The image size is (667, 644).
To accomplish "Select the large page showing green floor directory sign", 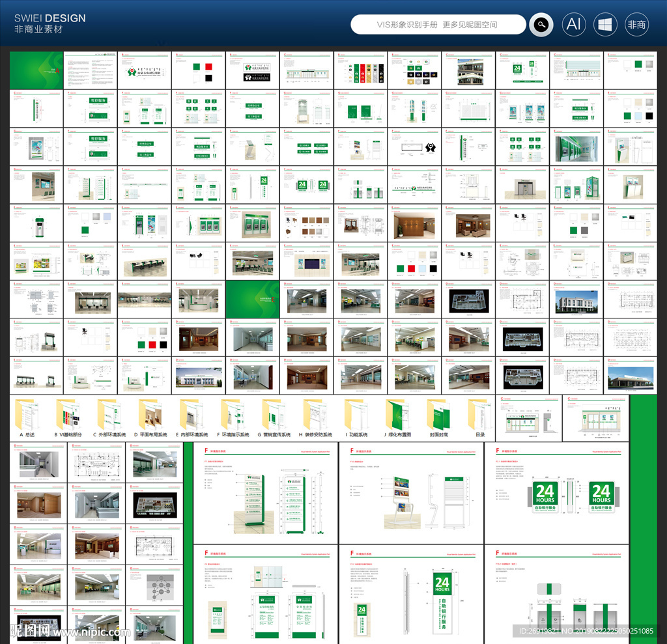I will [266, 492].
